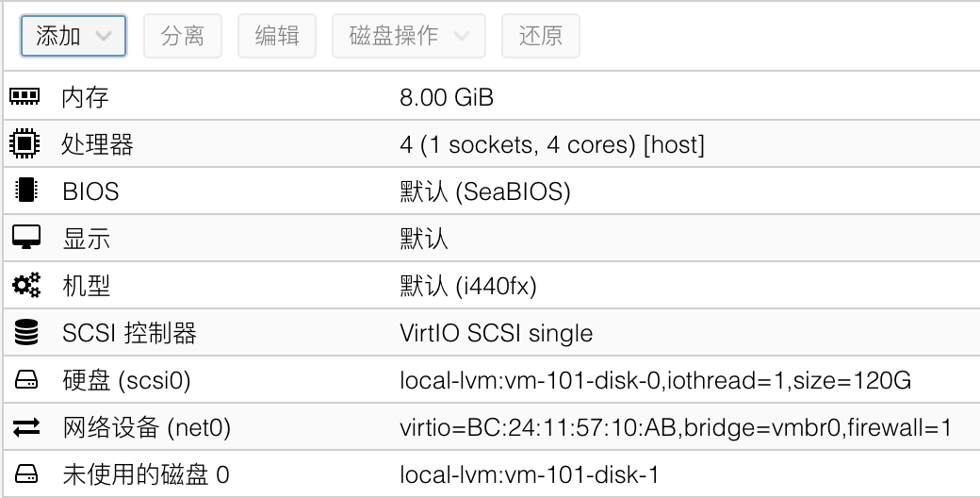The width and height of the screenshot is (980, 498).
Task: Click the chevron arrow on the 添加 button
Action: tap(104, 36)
